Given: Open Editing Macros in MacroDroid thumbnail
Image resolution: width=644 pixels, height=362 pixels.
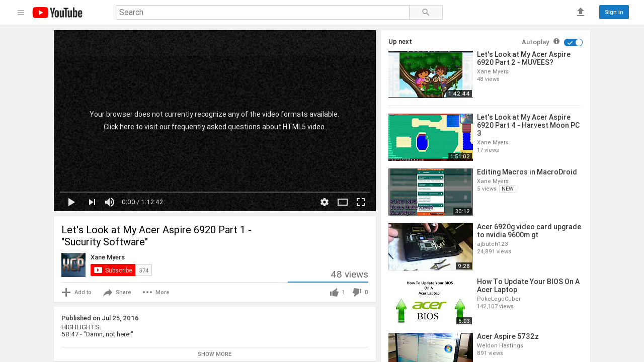Looking at the screenshot, I should 431,192.
